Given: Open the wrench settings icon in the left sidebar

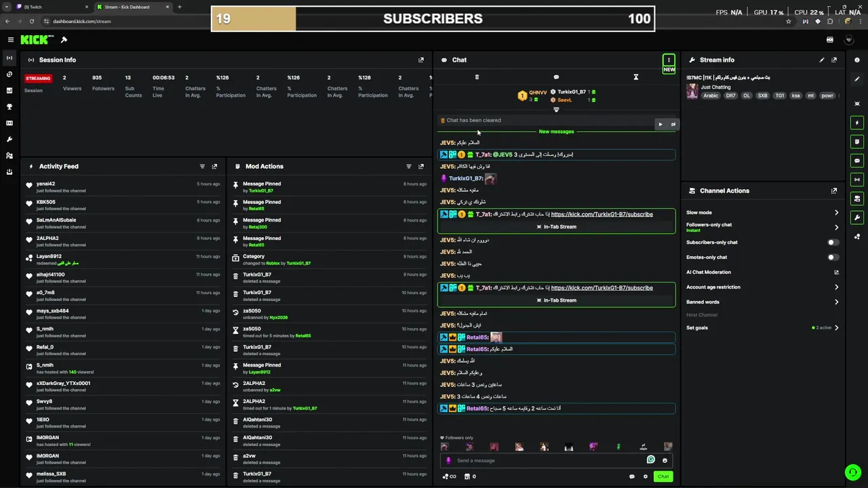Looking at the screenshot, I should click(9, 140).
